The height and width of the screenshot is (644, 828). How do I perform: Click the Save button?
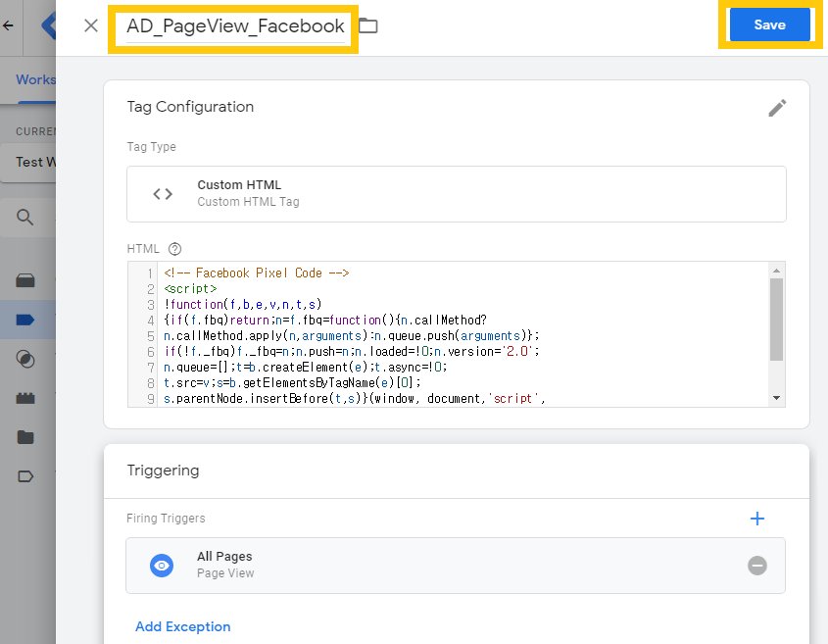coord(769,25)
